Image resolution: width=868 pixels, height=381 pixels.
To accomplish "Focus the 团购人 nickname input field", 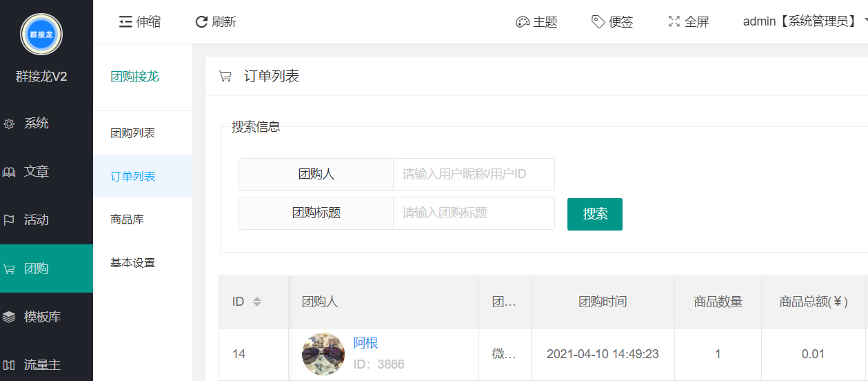I will [474, 175].
